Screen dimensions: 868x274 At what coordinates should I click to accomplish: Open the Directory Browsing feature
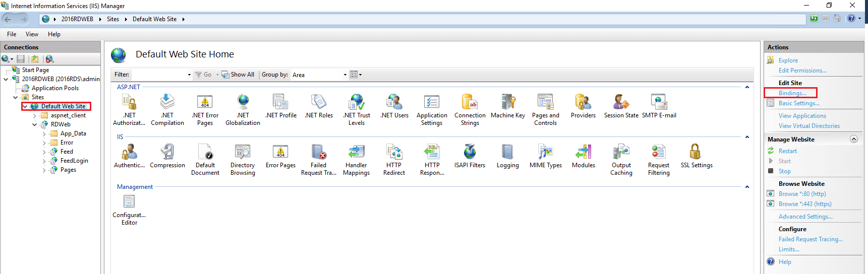[x=243, y=160]
